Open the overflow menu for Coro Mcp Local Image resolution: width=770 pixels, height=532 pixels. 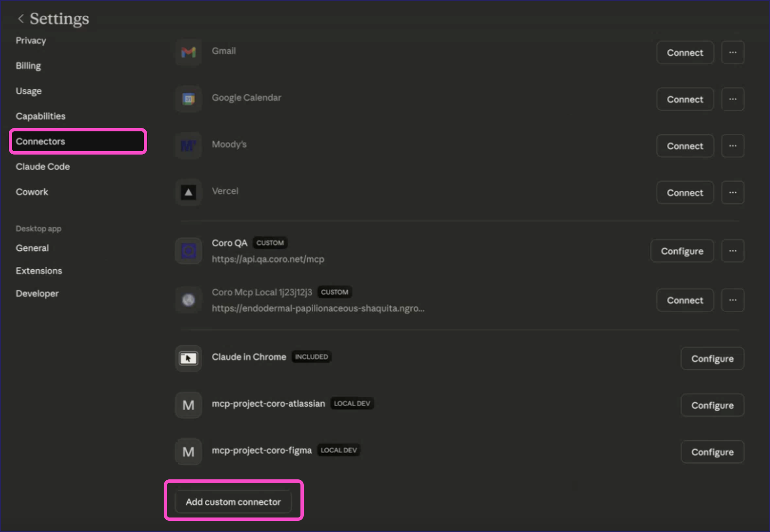point(732,300)
